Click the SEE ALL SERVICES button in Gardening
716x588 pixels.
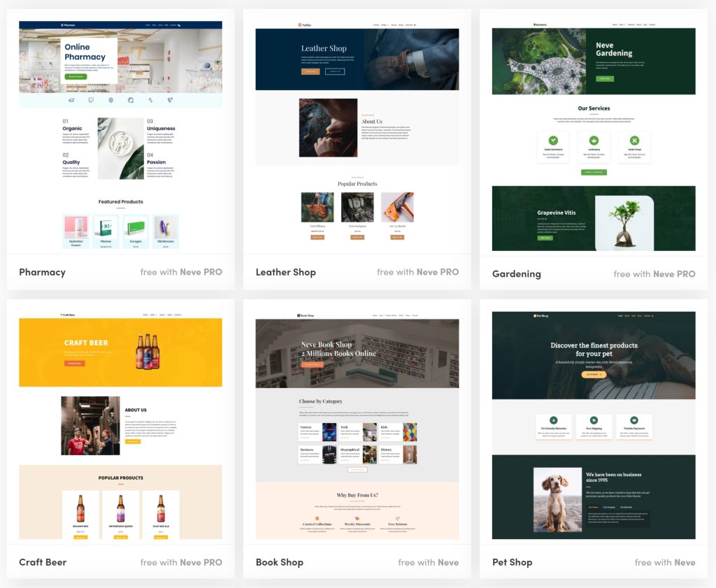click(x=594, y=172)
